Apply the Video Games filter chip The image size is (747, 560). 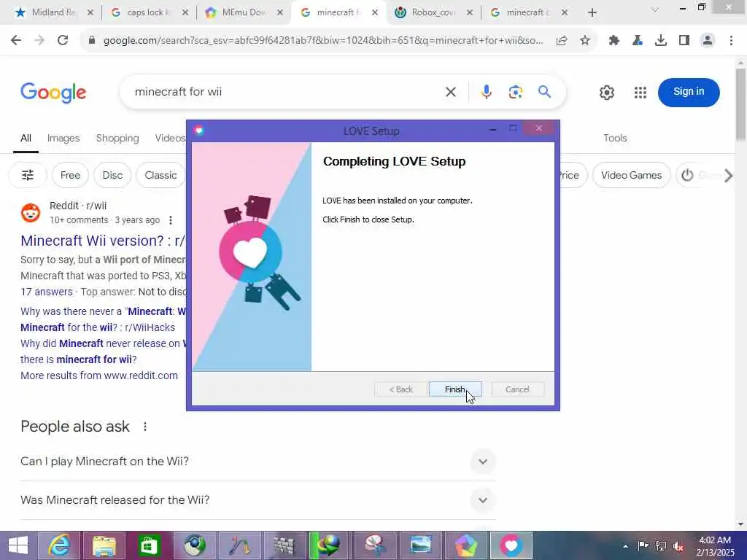tap(631, 175)
